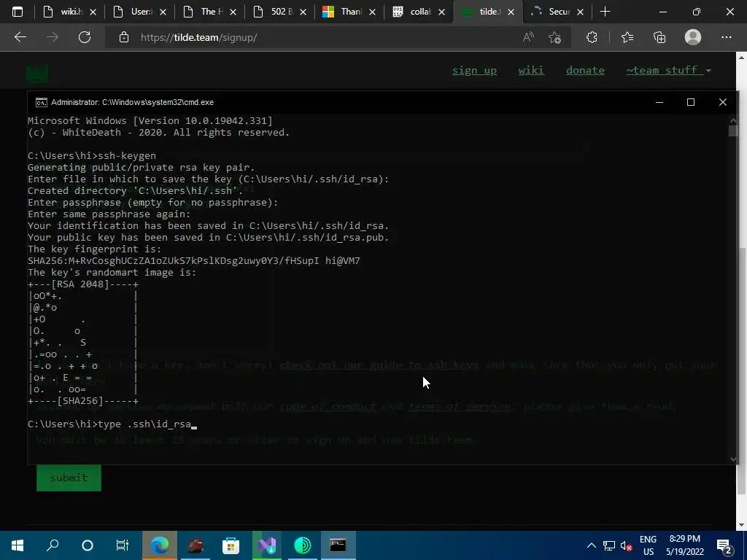The height and width of the screenshot is (560, 747).
Task: Open the red app icon in taskbar
Action: [196, 545]
